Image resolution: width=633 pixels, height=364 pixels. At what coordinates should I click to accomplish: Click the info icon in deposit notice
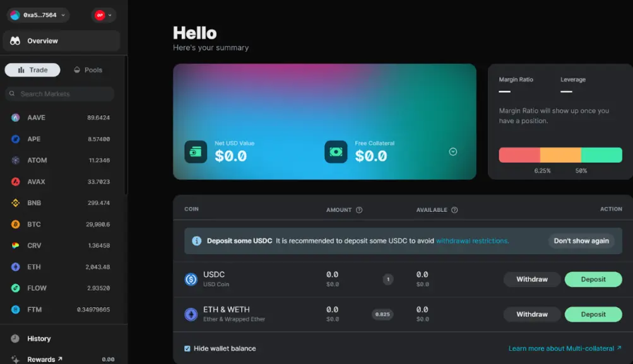click(197, 241)
